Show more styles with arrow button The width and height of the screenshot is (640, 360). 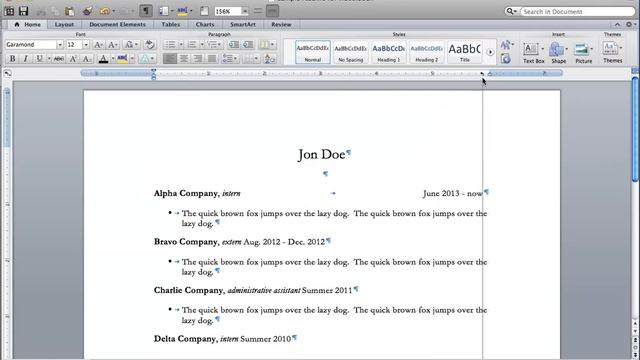(x=490, y=52)
